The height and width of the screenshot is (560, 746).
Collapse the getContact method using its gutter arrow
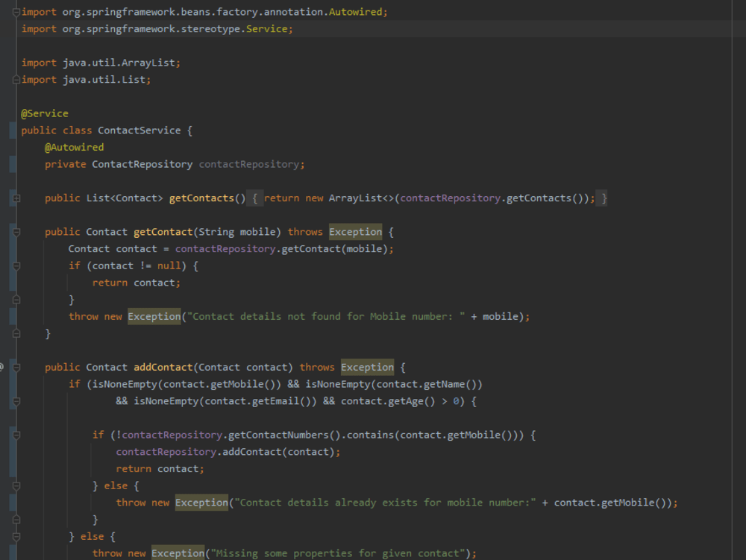pos(16,231)
